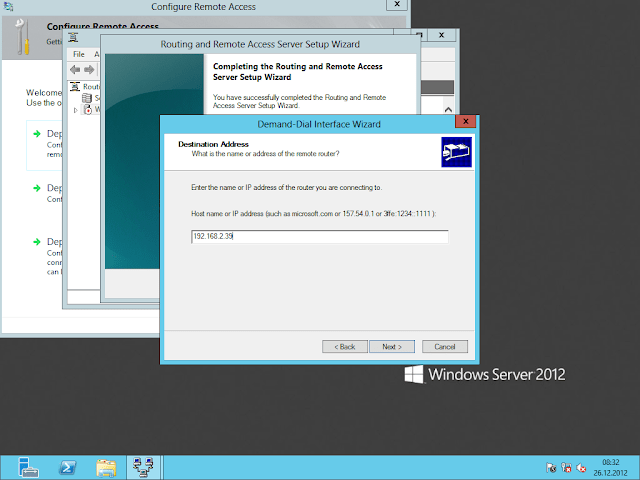
Task: Open Server Manager from the taskbar
Action: (30, 467)
